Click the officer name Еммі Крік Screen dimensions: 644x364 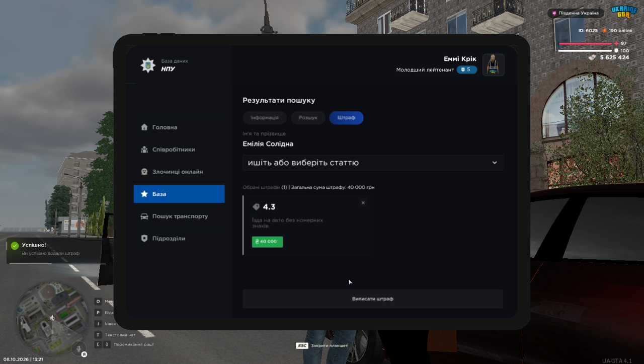tap(460, 59)
